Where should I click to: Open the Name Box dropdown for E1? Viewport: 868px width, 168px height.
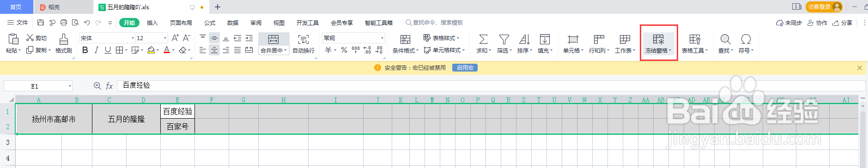tap(70, 86)
